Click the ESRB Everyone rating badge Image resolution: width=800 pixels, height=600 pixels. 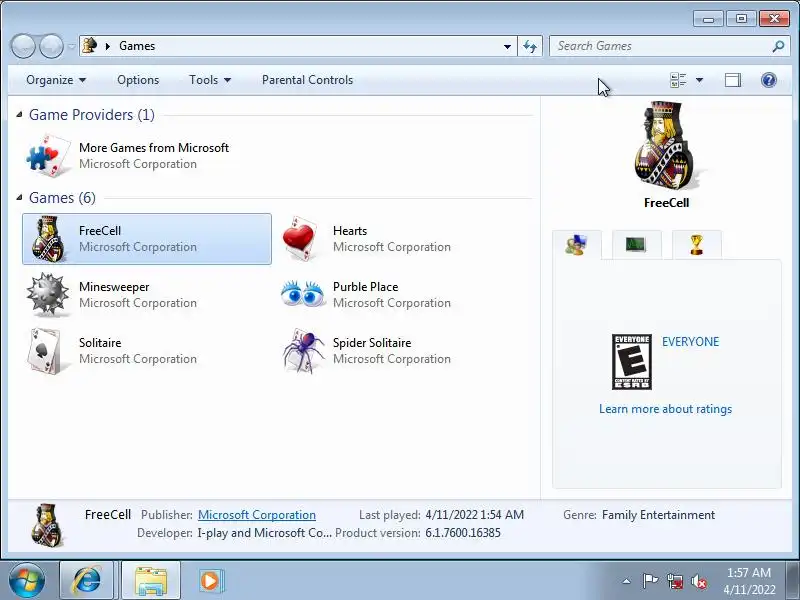pos(632,362)
